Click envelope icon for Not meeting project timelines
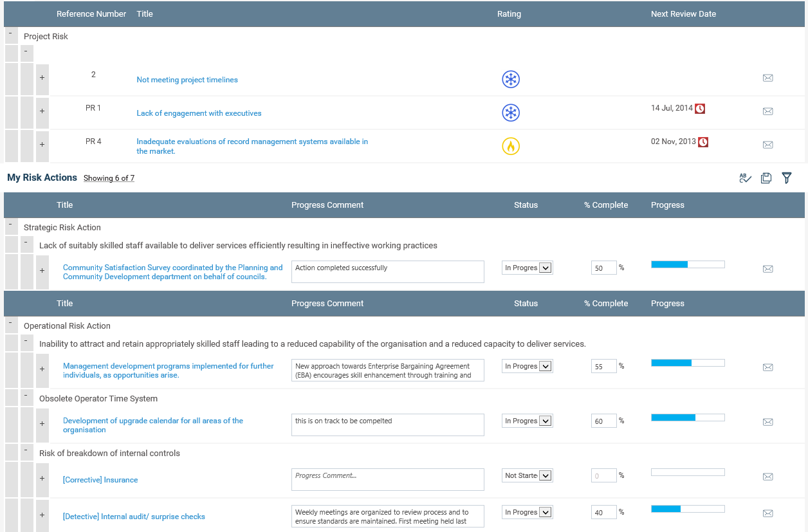The width and height of the screenshot is (808, 532). [x=767, y=78]
